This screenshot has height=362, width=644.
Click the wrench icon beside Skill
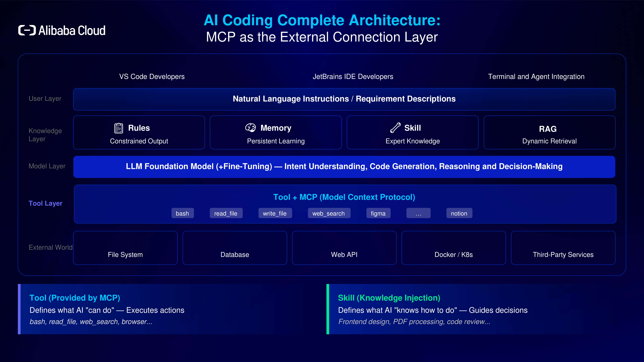point(395,128)
